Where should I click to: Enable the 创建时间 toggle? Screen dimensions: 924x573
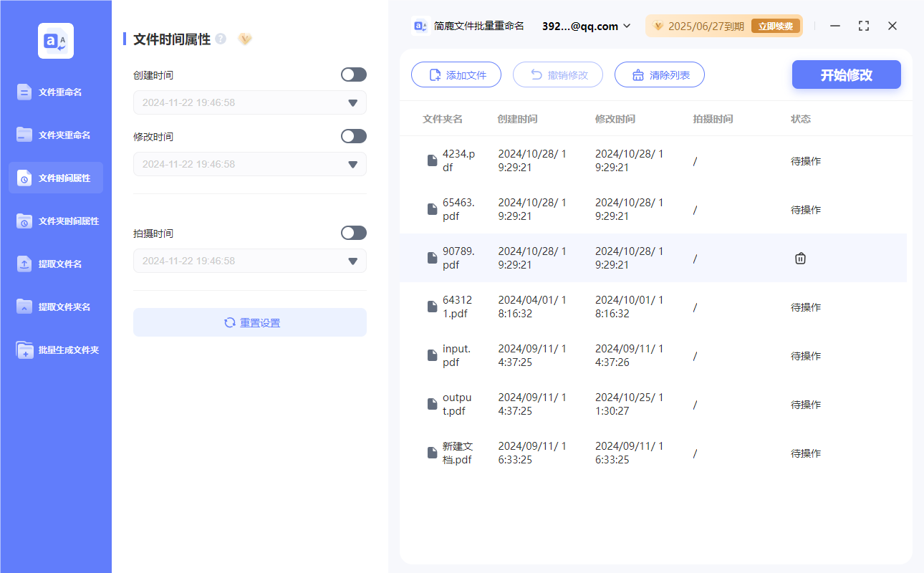[353, 74]
